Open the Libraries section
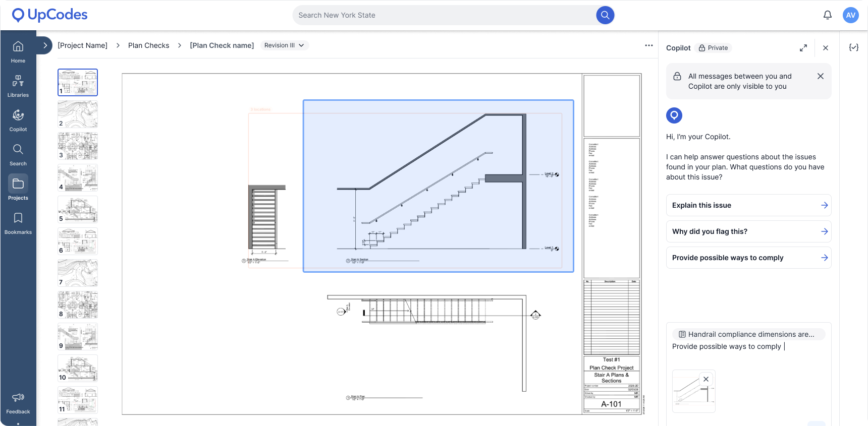Viewport: 868px width, 426px height. pos(18,86)
